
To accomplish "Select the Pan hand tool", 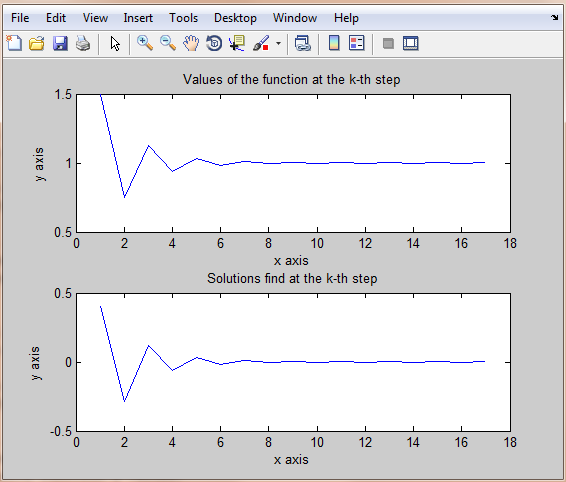I will tap(191, 43).
